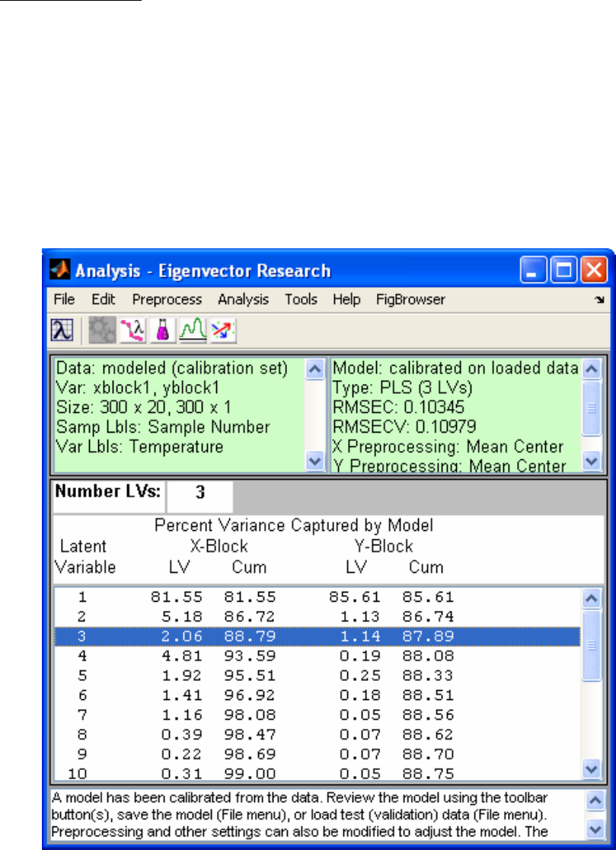Click the lambda grid icon in toolbar
This screenshot has height=850, width=616.
(x=62, y=330)
